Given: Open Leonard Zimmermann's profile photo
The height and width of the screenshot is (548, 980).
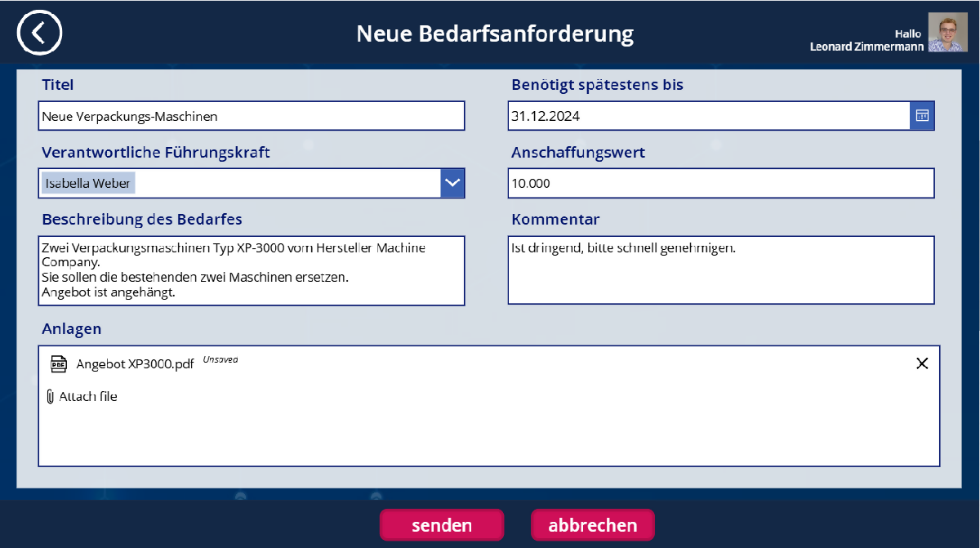Looking at the screenshot, I should 947,33.
